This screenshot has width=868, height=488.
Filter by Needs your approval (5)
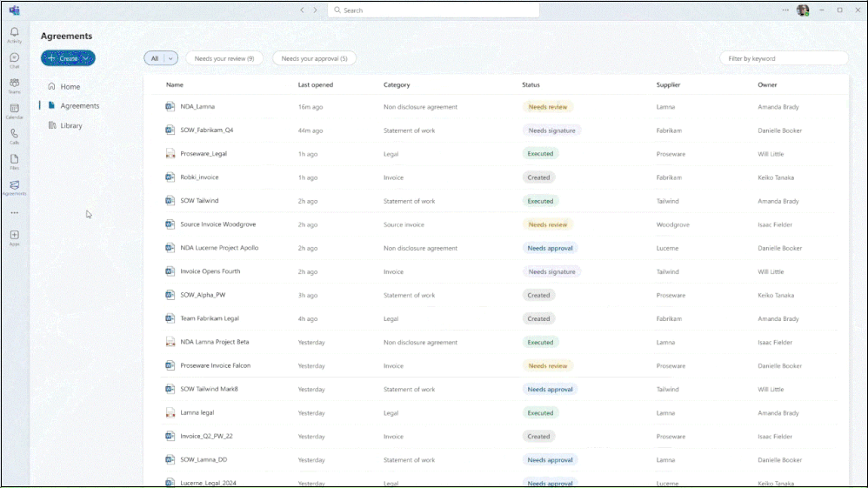pos(314,58)
